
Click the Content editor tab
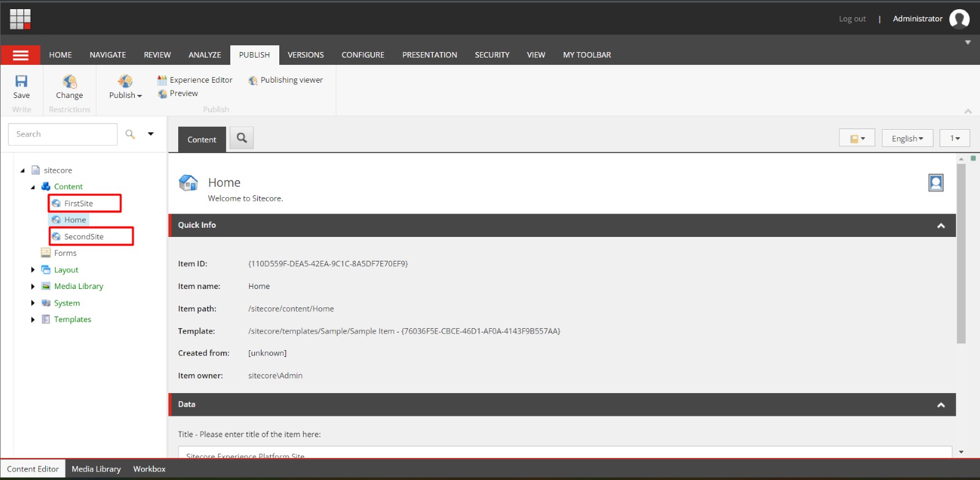click(x=202, y=140)
